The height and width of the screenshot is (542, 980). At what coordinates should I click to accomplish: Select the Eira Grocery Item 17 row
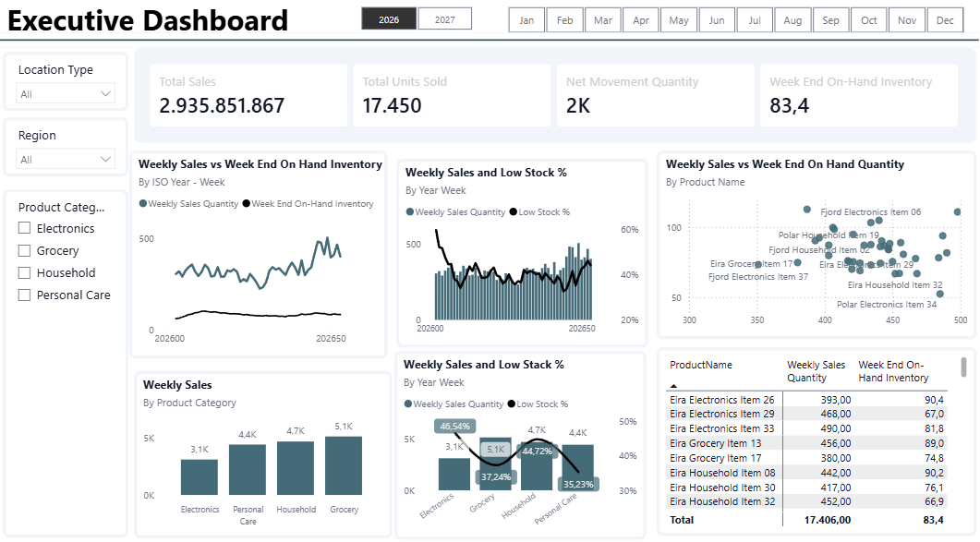click(806, 458)
